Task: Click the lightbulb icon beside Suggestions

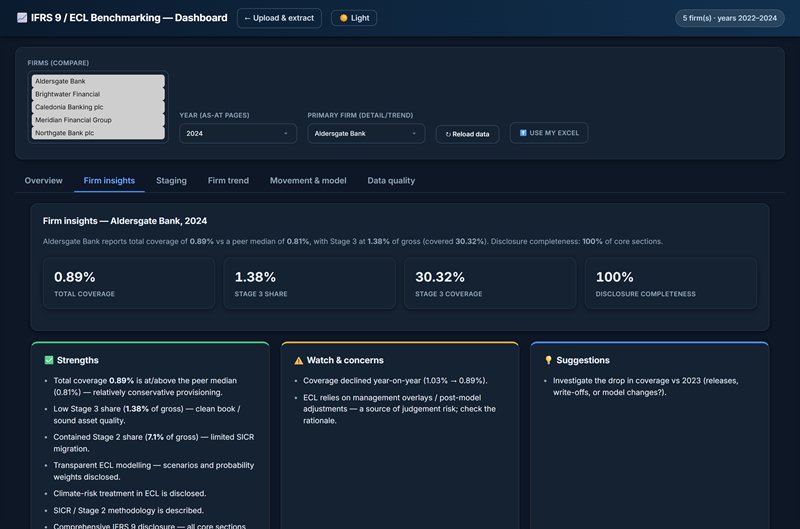Action: coord(548,360)
